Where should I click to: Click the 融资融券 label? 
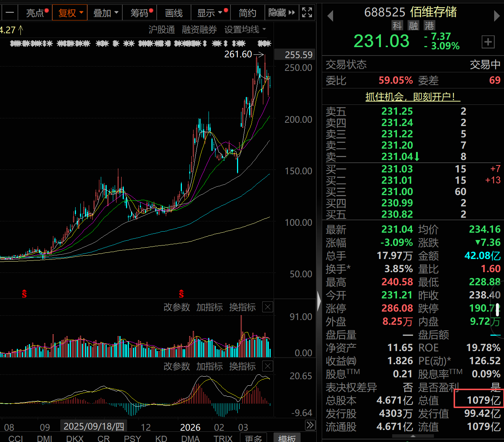(199, 29)
